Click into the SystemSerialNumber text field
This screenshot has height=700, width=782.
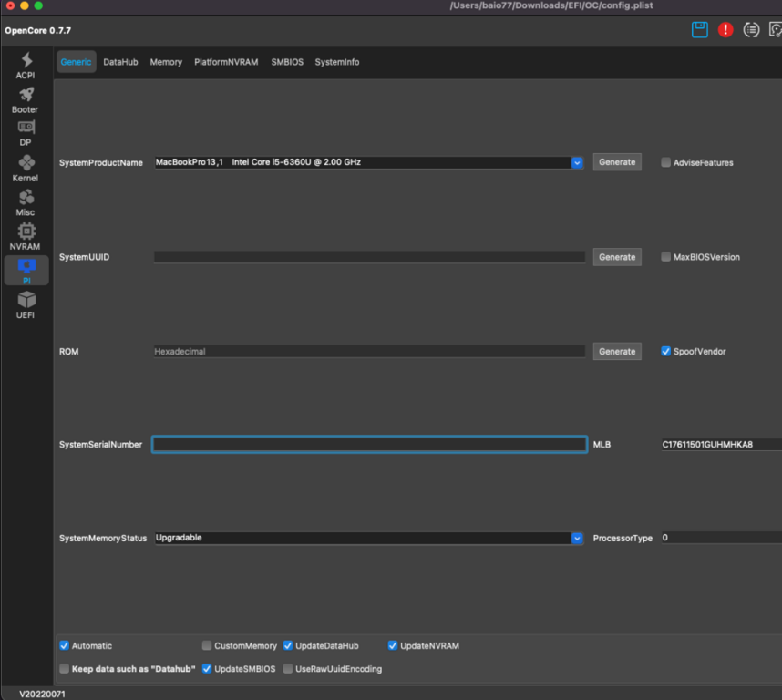coord(369,445)
